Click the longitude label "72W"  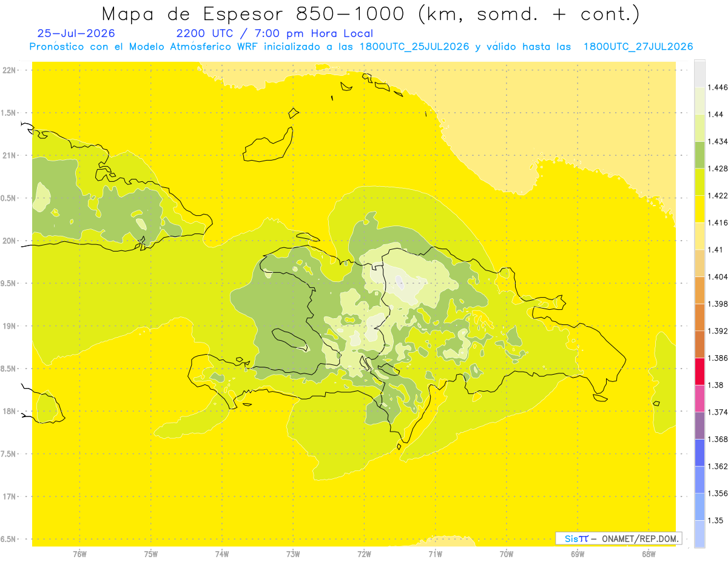364,554
